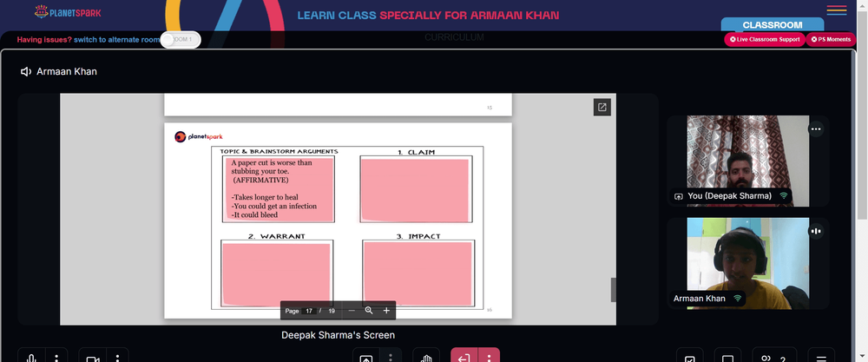Open camera options menu
The width and height of the screenshot is (868, 362).
(x=117, y=357)
